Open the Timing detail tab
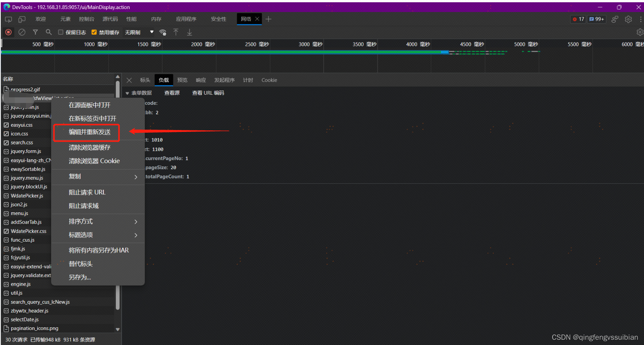Viewport: 644px width, 345px height. pos(248,80)
